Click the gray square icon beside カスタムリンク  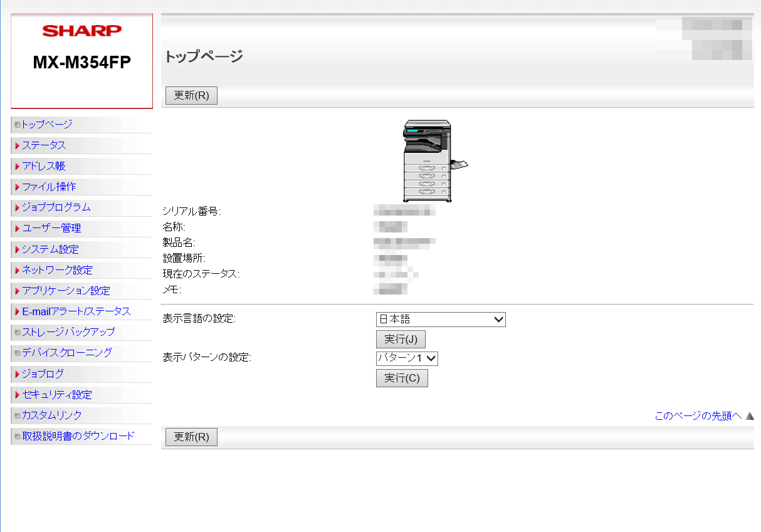(x=18, y=415)
